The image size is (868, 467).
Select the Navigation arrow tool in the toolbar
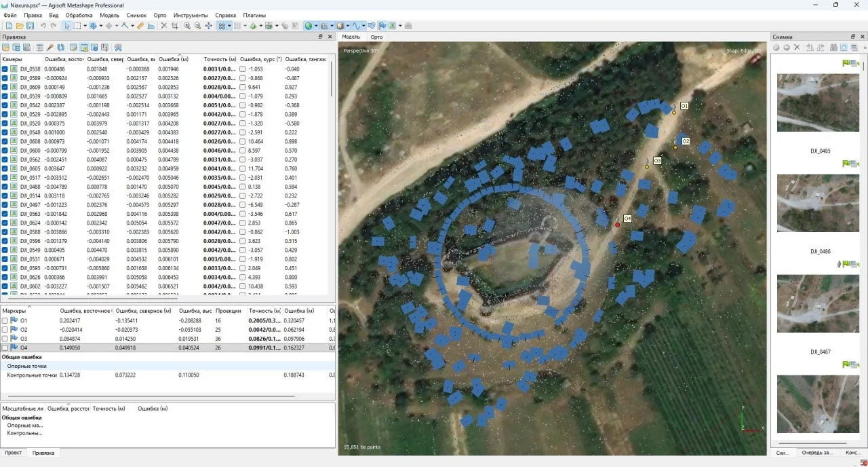(x=68, y=26)
